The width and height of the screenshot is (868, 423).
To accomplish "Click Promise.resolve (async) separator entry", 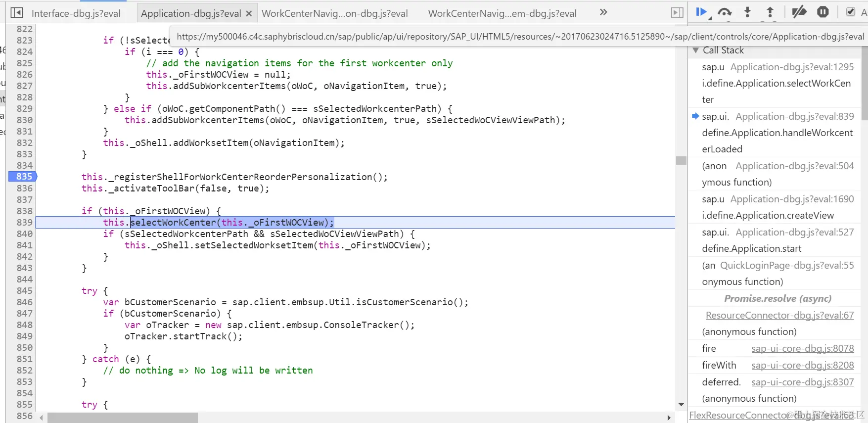I will click(x=777, y=298).
